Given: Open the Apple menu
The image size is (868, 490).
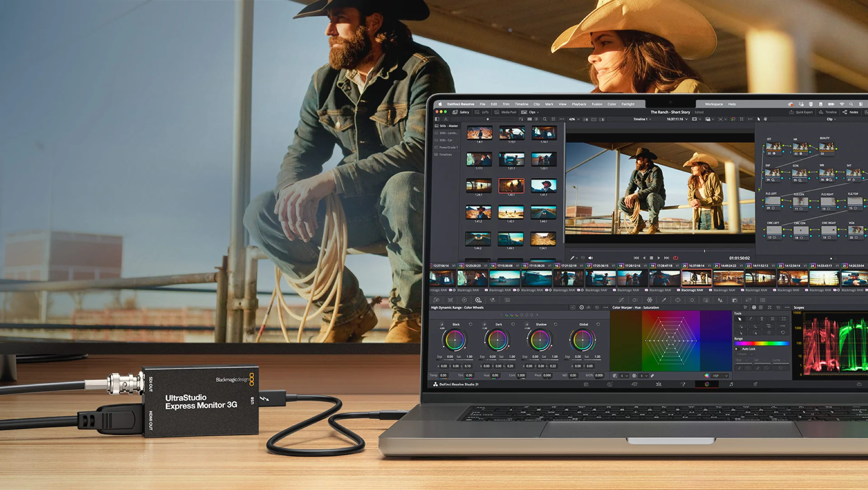Looking at the screenshot, I should tap(440, 104).
